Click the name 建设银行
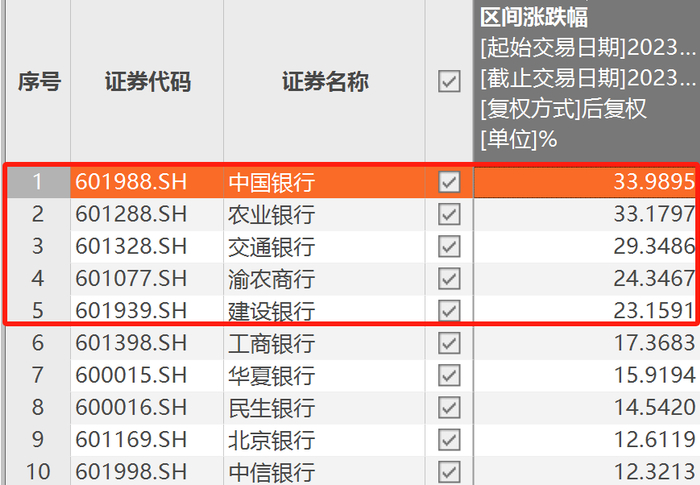Viewport: 700px width, 485px height. (271, 311)
